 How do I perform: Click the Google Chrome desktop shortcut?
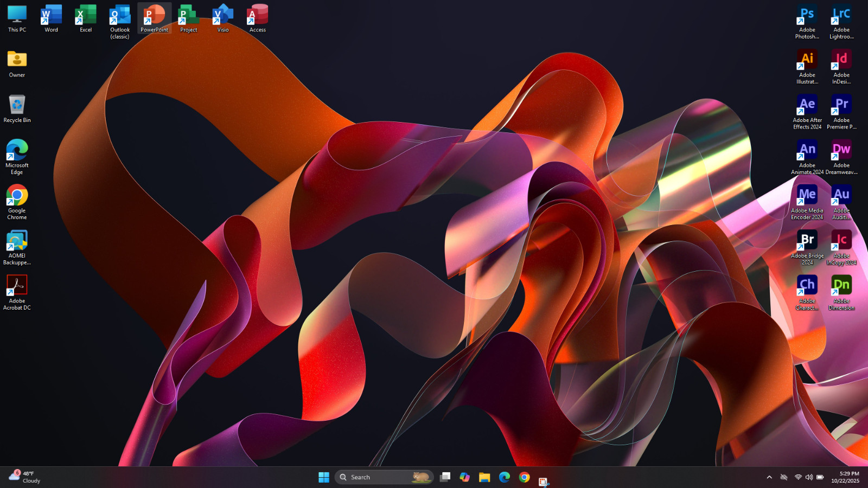click(x=17, y=202)
